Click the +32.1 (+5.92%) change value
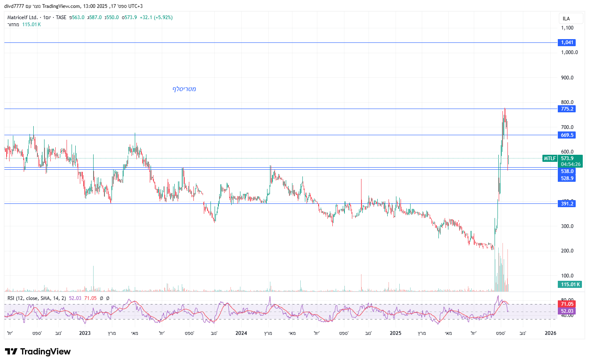 (x=156, y=17)
